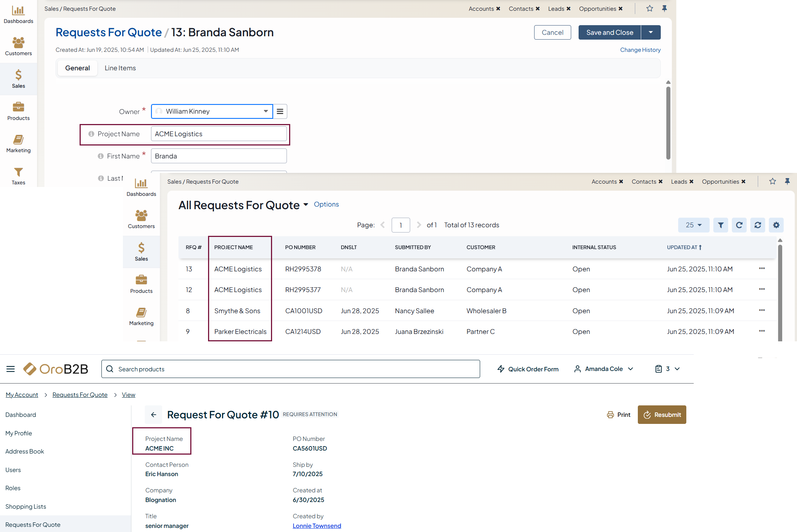Viewport: 797px width, 532px height.
Task: Open Shopping Lists in account menu
Action: 26,506
